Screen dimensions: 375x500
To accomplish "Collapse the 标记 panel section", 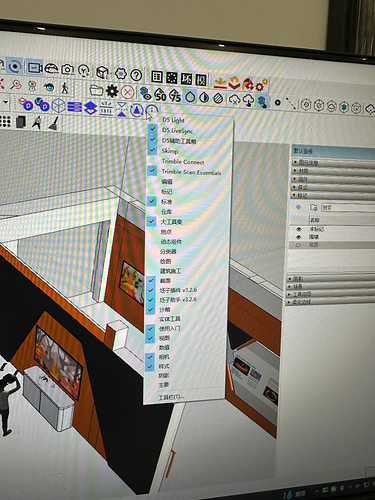I will pyautogui.click(x=333, y=195).
